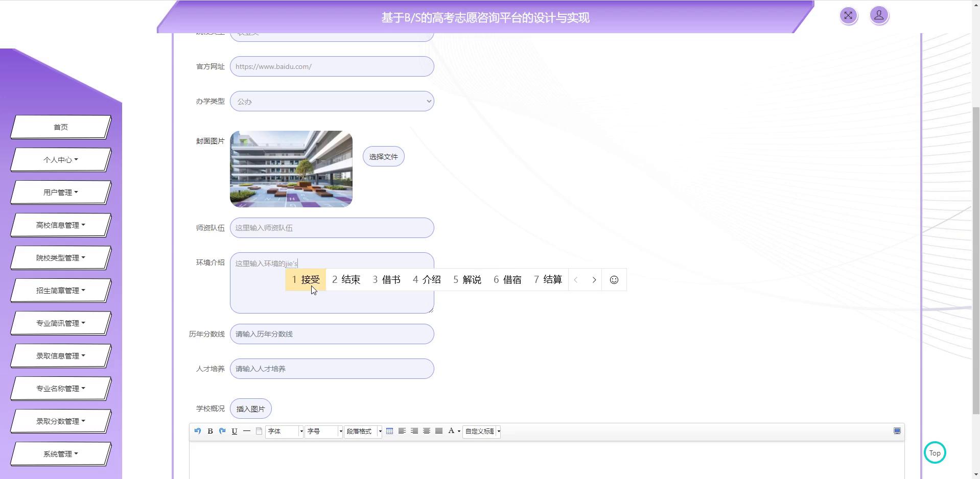Viewport: 980px width, 479px height.
Task: Insert a horizontal rule in the editor
Action: [247, 431]
